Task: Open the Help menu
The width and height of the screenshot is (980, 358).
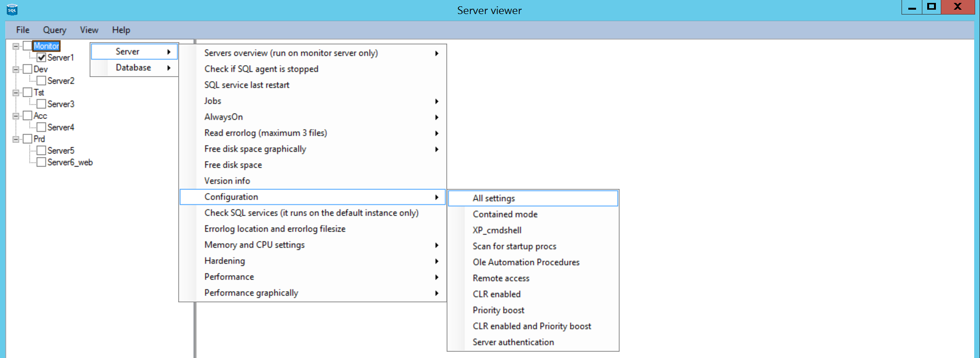Action: coord(121,30)
